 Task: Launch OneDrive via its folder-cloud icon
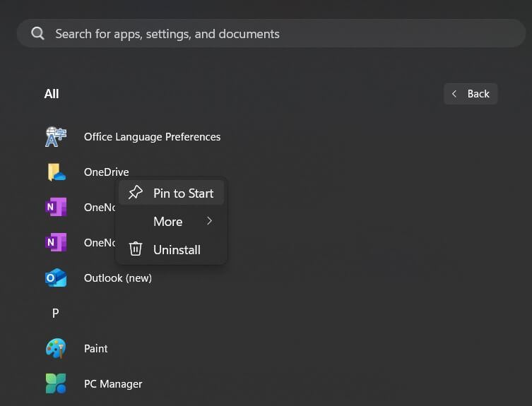click(57, 172)
